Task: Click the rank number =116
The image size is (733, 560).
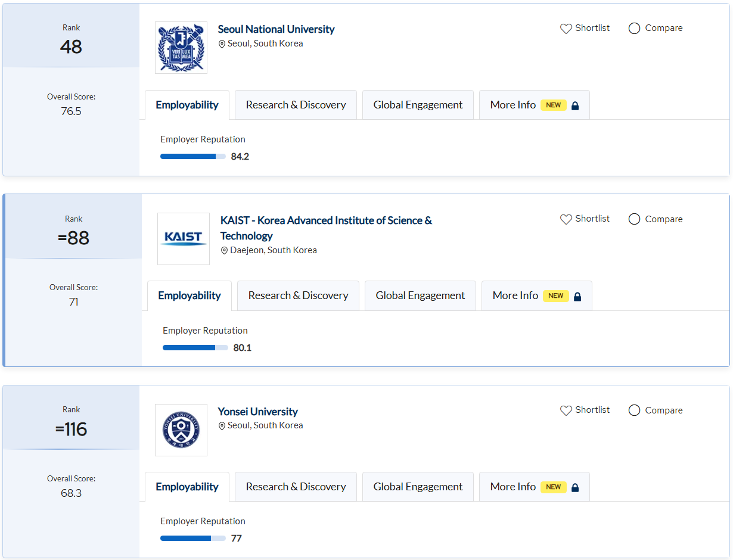Action: 71,429
